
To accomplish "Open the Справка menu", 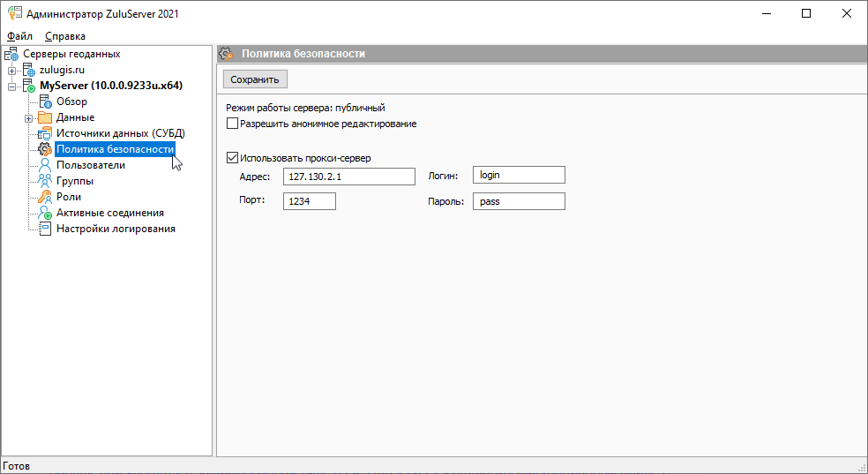I will (64, 36).
